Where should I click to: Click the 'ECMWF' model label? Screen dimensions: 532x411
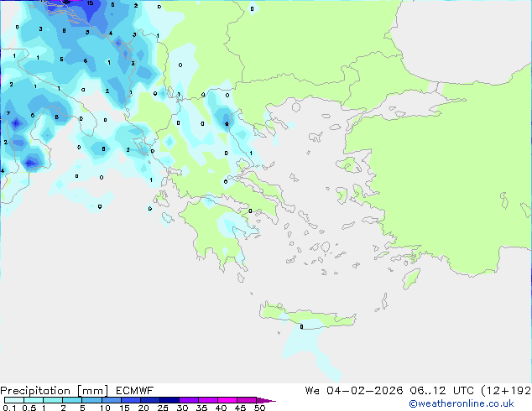pos(135,391)
